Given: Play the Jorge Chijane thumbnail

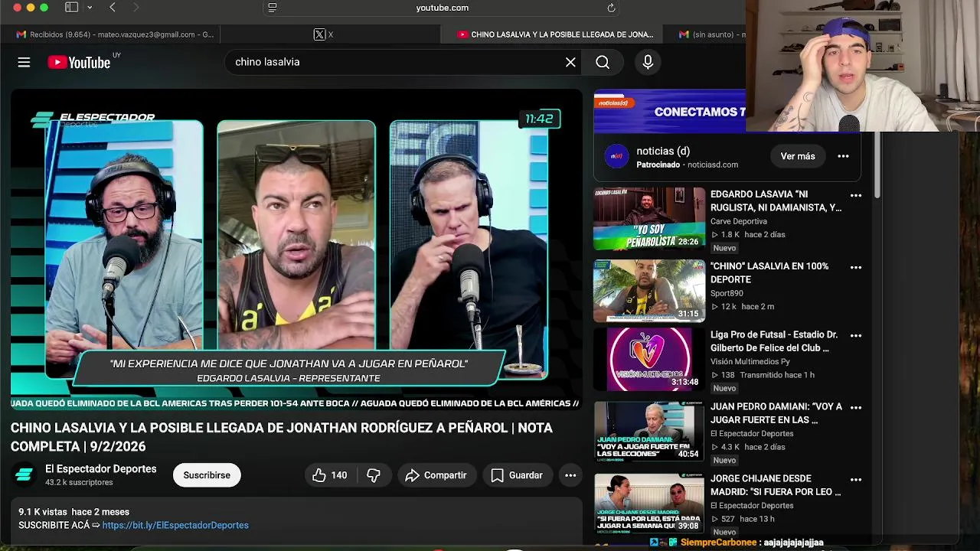Looking at the screenshot, I should (x=649, y=503).
